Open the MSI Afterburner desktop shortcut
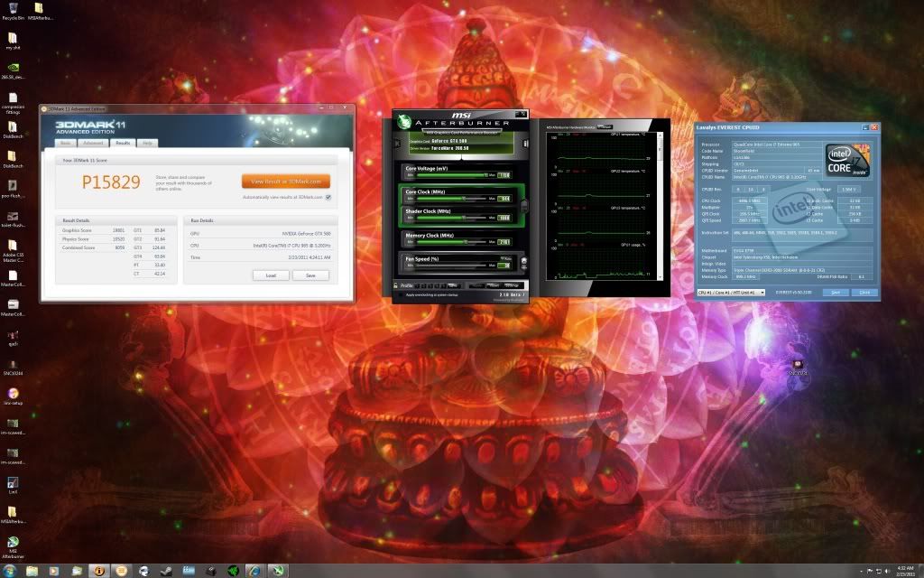Viewport: 924px width, 578px height. 13,542
